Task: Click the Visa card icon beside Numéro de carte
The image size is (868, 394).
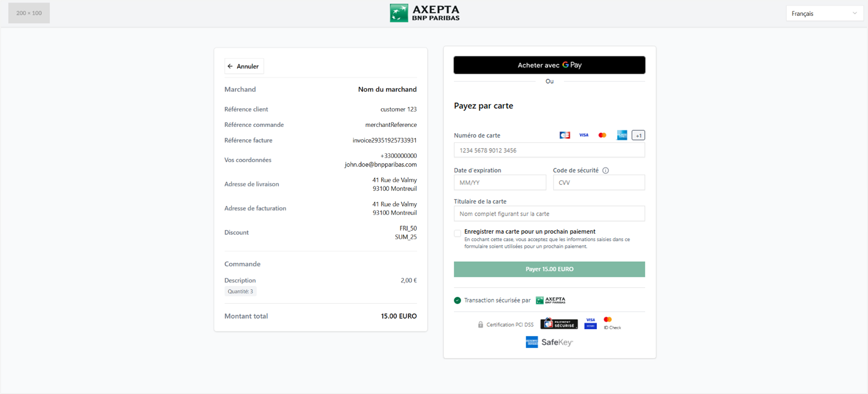Action: coord(583,135)
